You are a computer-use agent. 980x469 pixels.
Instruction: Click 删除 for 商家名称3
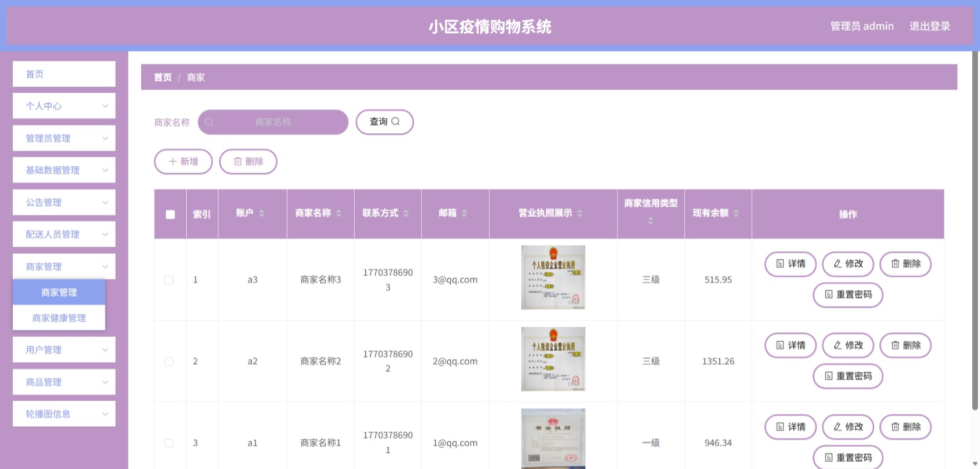(906, 264)
